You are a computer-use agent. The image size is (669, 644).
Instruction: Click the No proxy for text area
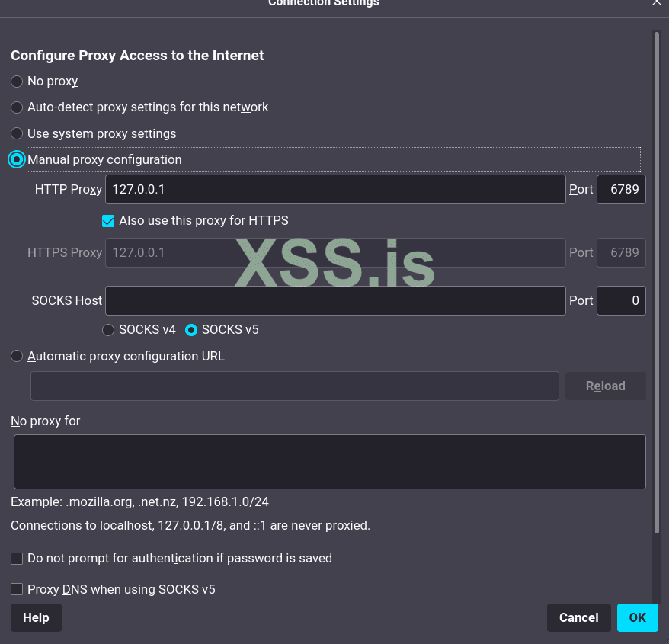[x=330, y=462]
